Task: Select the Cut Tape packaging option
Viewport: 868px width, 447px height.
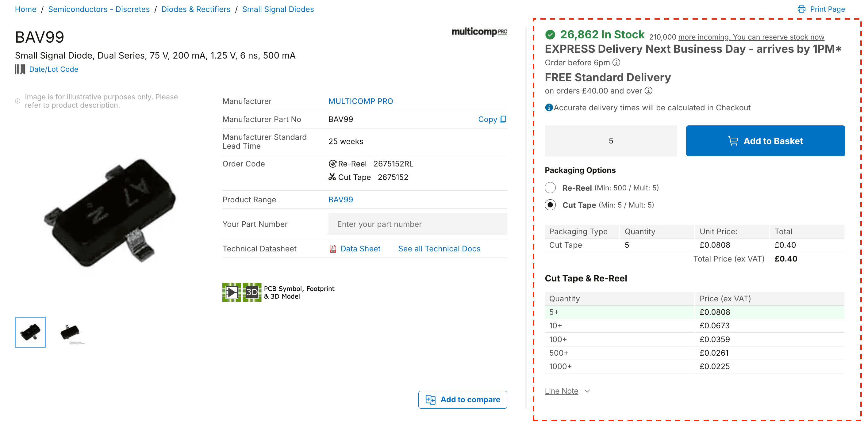Action: point(550,205)
